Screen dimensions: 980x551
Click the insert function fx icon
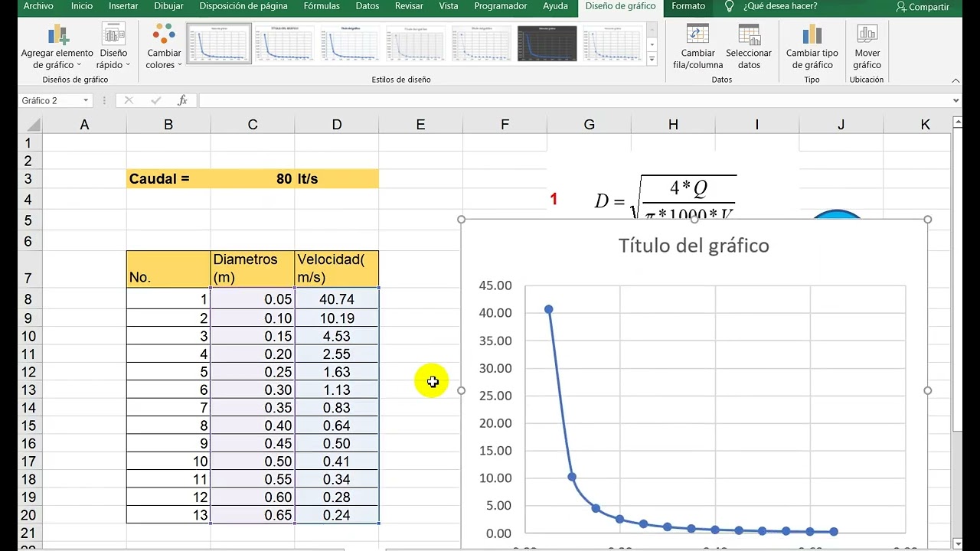[182, 100]
